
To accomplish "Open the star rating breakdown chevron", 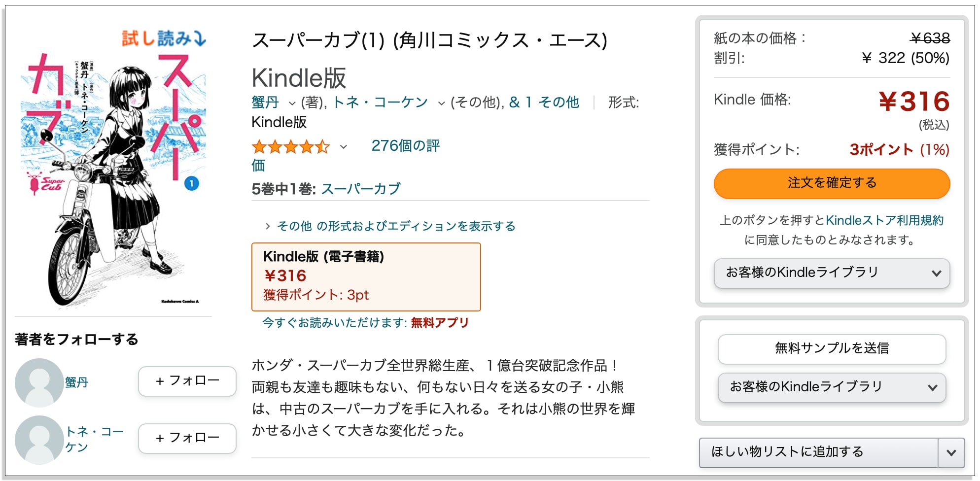I will pos(344,147).
